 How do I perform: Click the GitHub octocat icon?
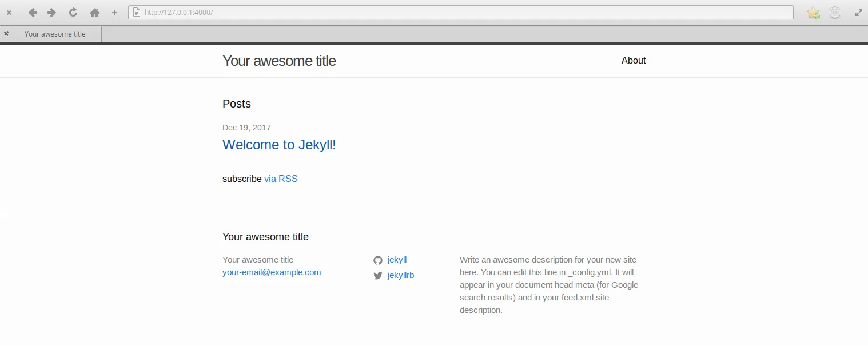click(x=377, y=260)
